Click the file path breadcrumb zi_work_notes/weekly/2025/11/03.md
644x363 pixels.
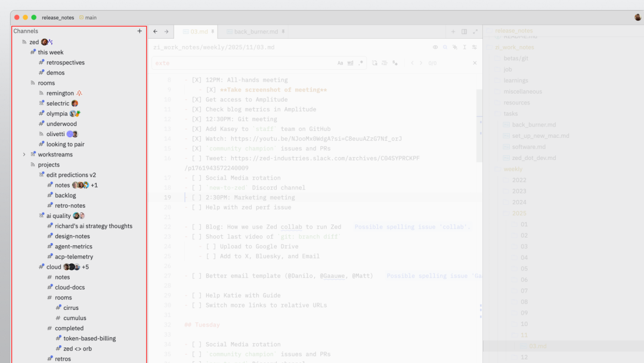(x=213, y=47)
